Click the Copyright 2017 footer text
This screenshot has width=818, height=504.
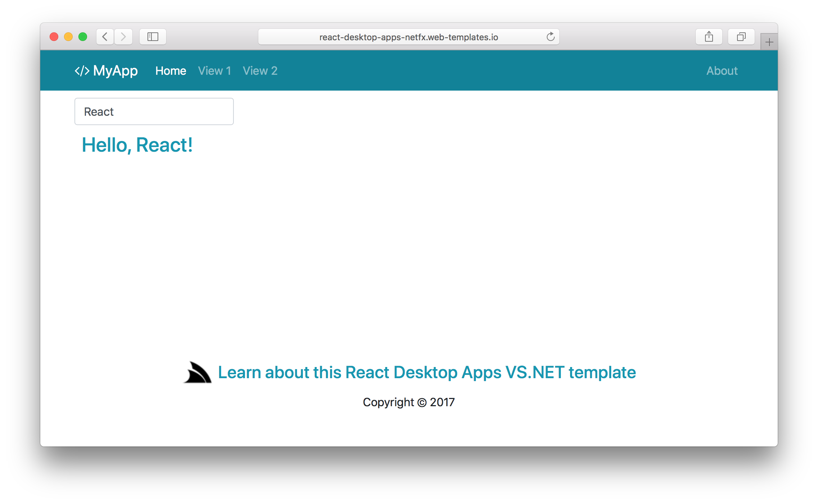(409, 402)
